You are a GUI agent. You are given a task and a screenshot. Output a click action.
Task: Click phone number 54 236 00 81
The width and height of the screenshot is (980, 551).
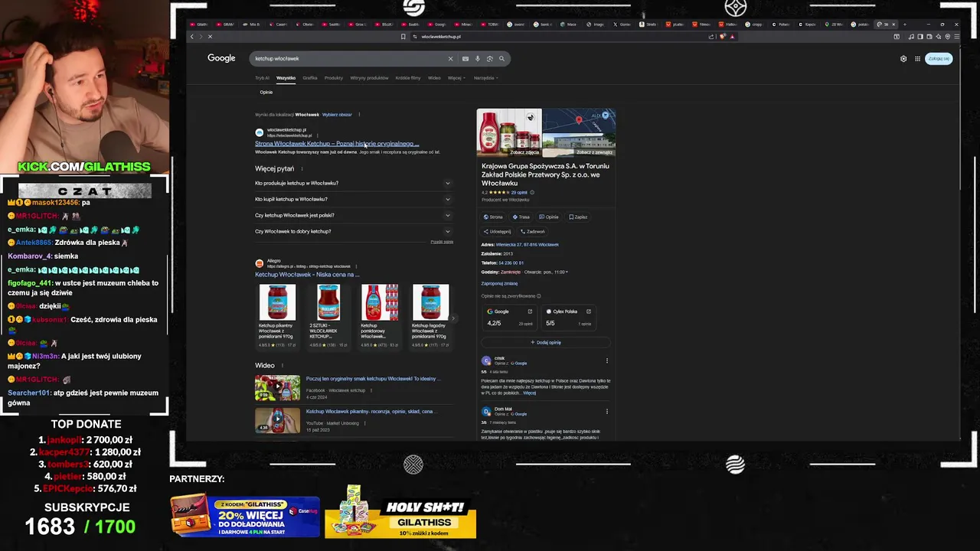click(511, 262)
